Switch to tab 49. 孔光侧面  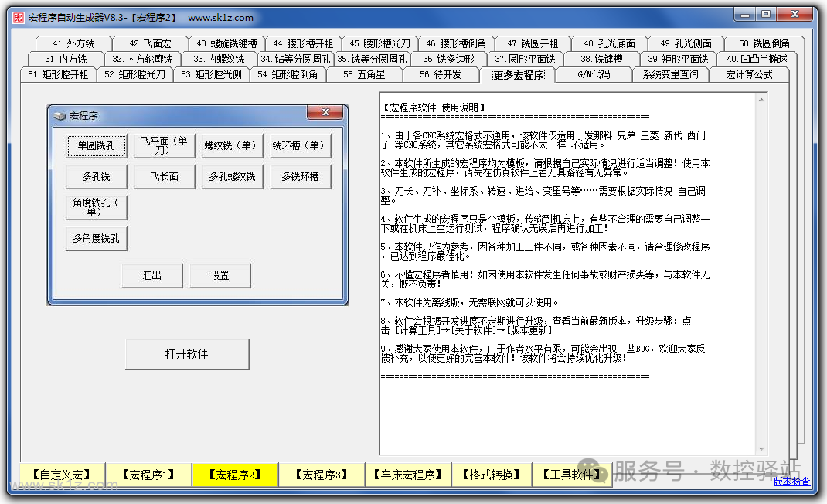686,43
